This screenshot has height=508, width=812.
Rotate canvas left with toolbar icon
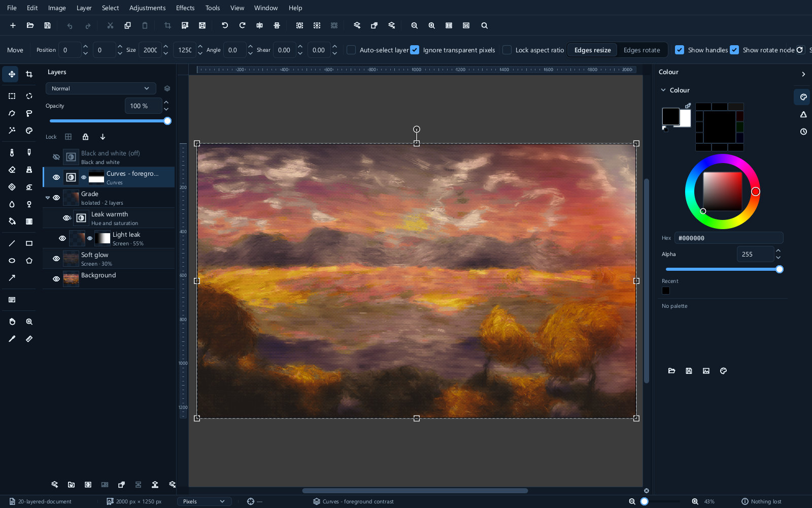(x=225, y=25)
